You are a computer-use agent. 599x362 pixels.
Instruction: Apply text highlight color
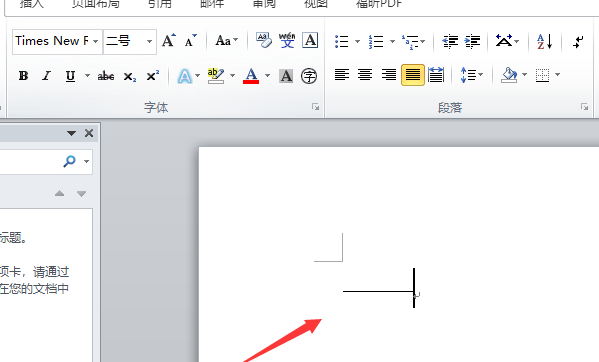(x=216, y=76)
